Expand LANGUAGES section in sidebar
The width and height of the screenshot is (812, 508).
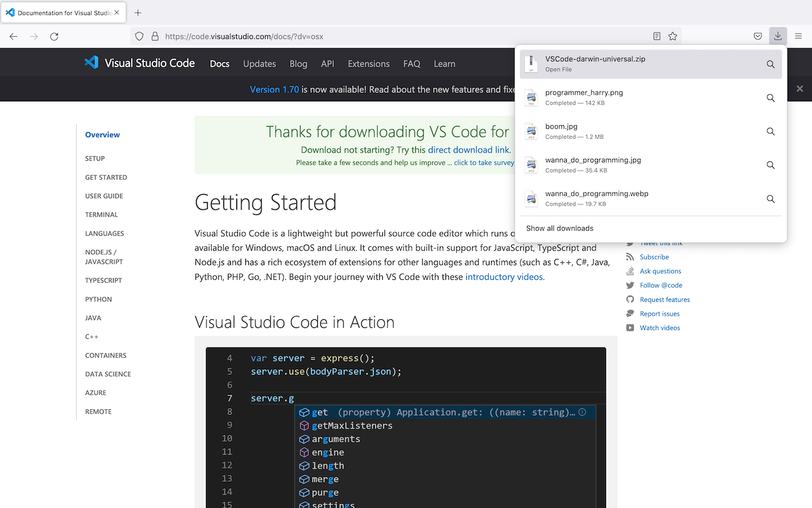[104, 233]
